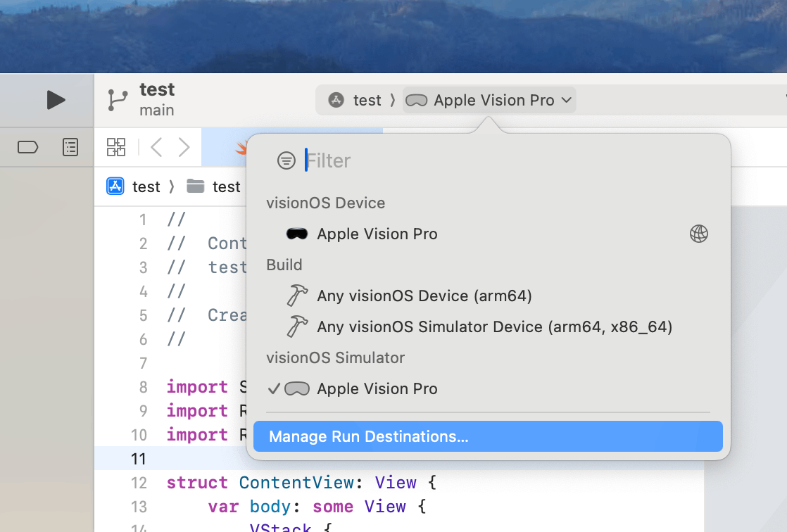This screenshot has height=532, width=787.
Task: Click inside the Filter input field
Action: (x=352, y=160)
